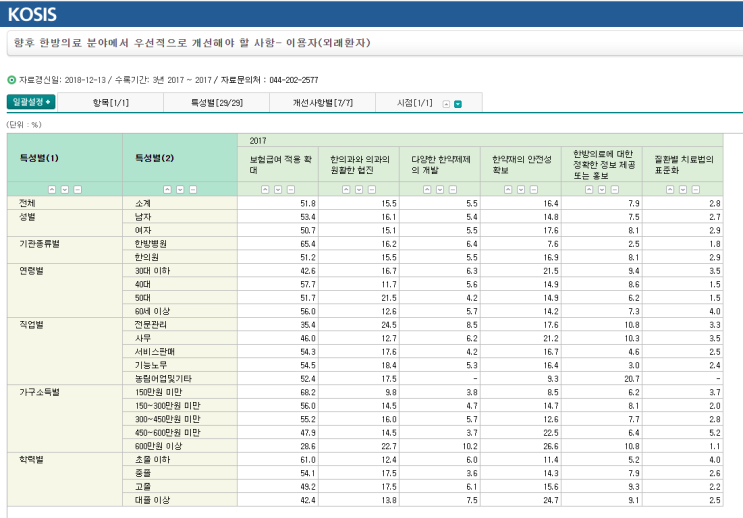Sort 한약재의 안전성 확보 column ascending
Image resolution: width=743 pixels, height=518 pixels.
[508, 190]
